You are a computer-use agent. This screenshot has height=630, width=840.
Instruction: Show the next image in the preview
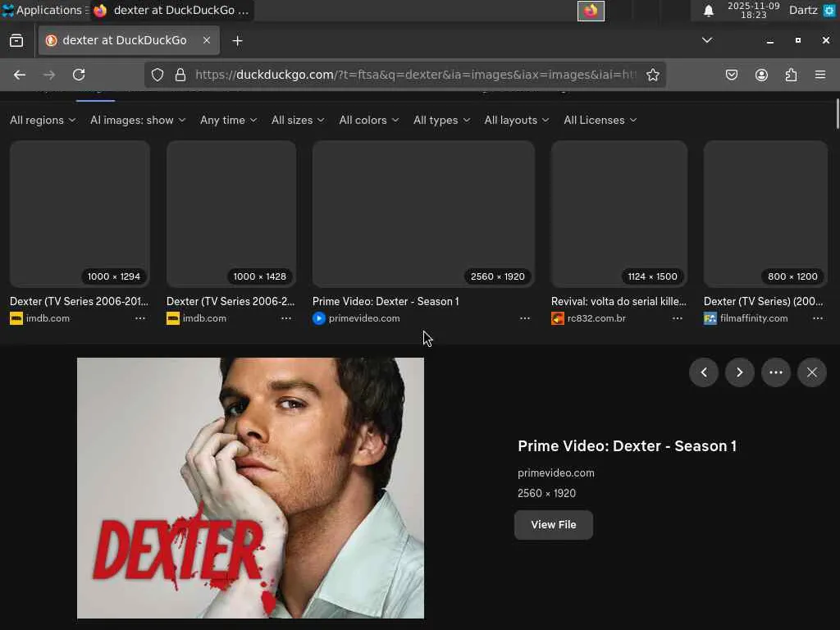740,372
